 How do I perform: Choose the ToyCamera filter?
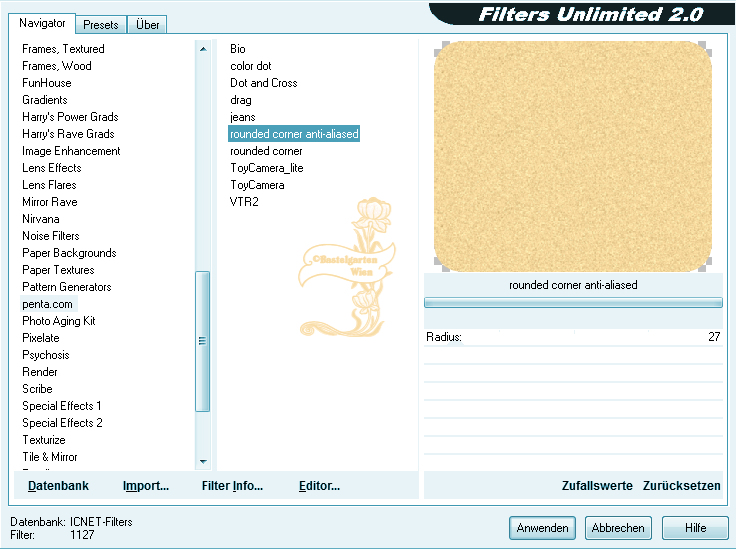tap(257, 185)
